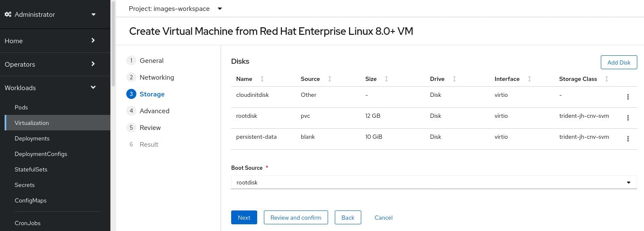
Task: Open the Boot Source dropdown
Action: (x=434, y=182)
